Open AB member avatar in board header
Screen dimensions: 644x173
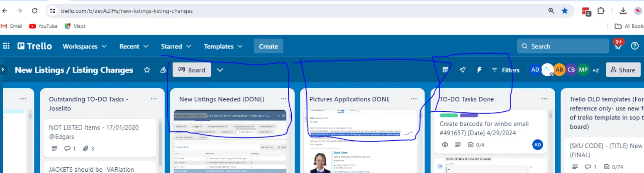(x=559, y=70)
